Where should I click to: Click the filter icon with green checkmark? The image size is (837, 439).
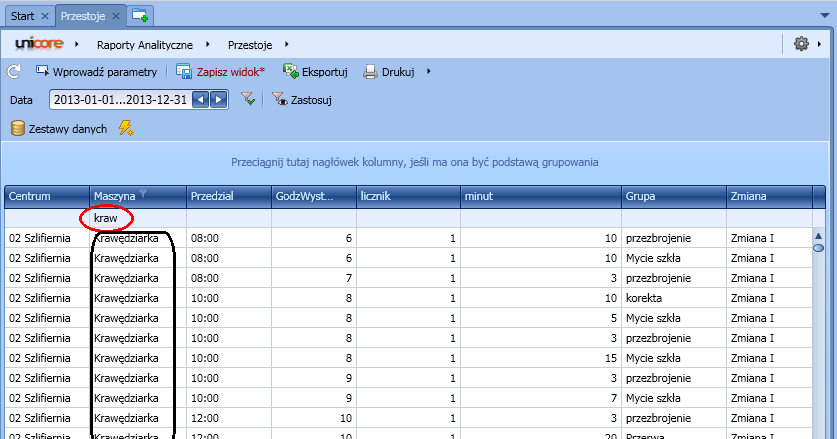(248, 100)
